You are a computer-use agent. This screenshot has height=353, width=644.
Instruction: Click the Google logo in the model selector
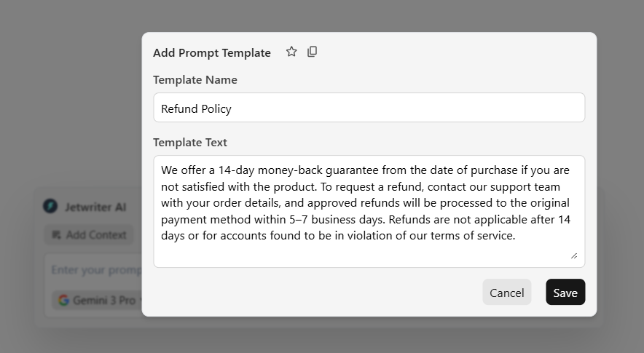[x=63, y=300]
